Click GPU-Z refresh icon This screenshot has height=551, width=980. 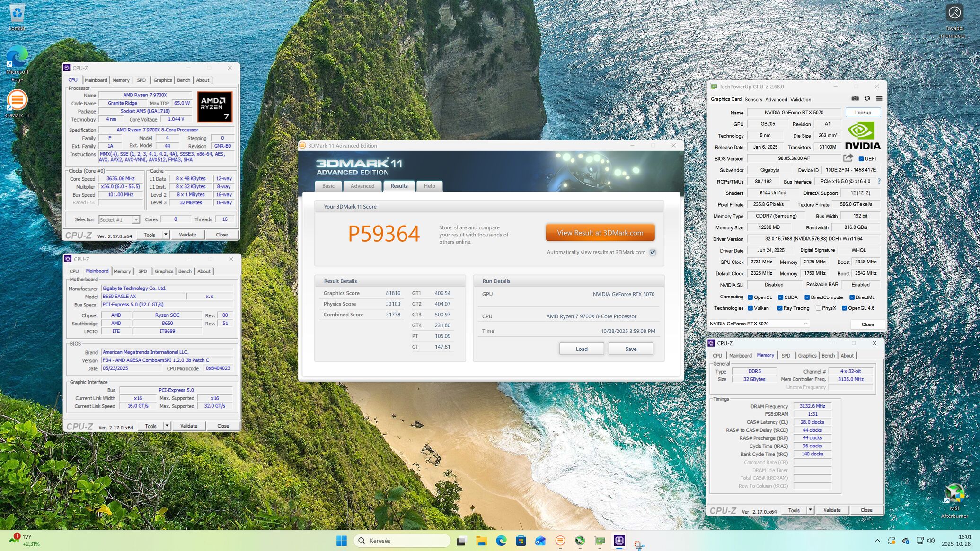click(867, 99)
